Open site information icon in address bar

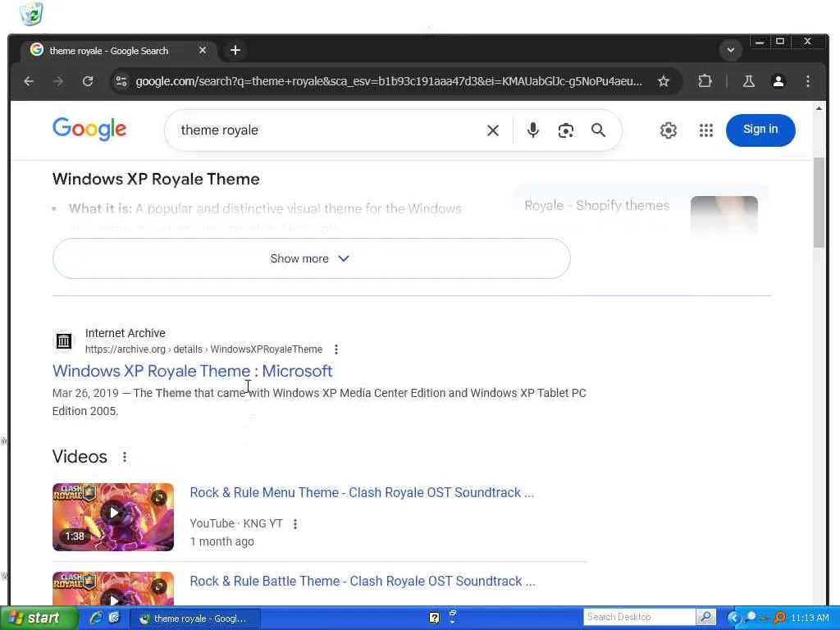pyautogui.click(x=121, y=81)
